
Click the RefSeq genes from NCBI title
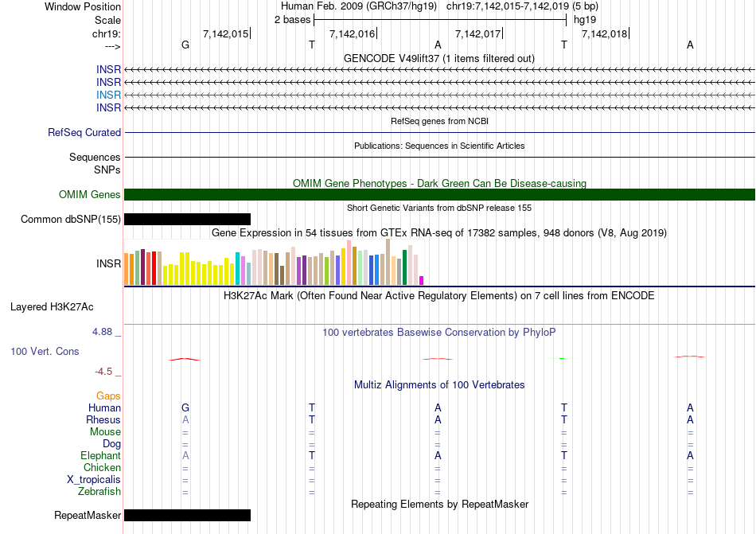pos(439,121)
